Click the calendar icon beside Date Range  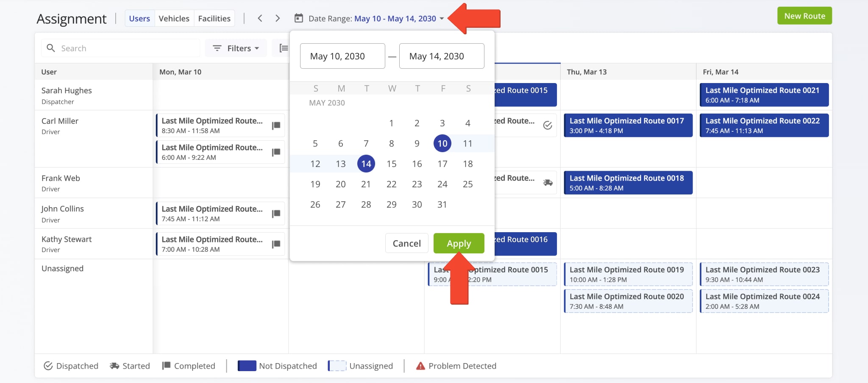tap(299, 18)
